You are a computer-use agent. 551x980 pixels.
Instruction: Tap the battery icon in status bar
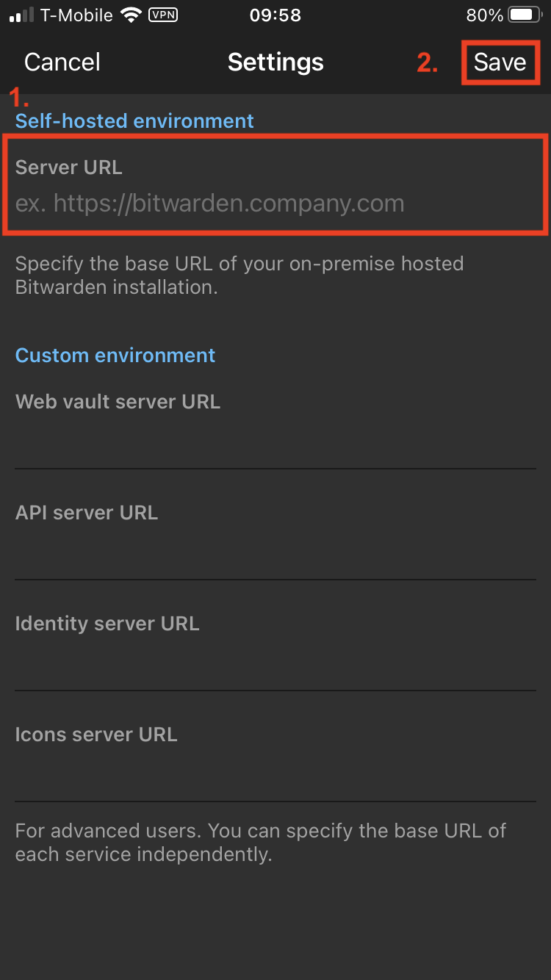525,15
